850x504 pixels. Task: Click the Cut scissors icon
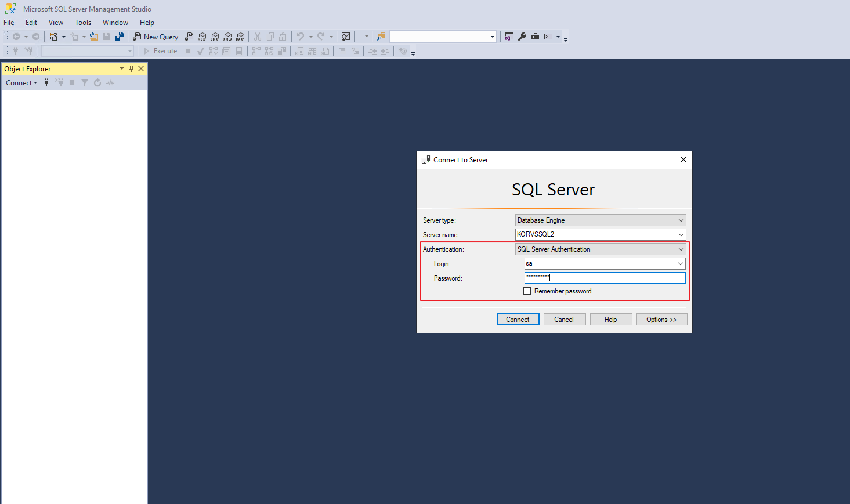coord(257,37)
